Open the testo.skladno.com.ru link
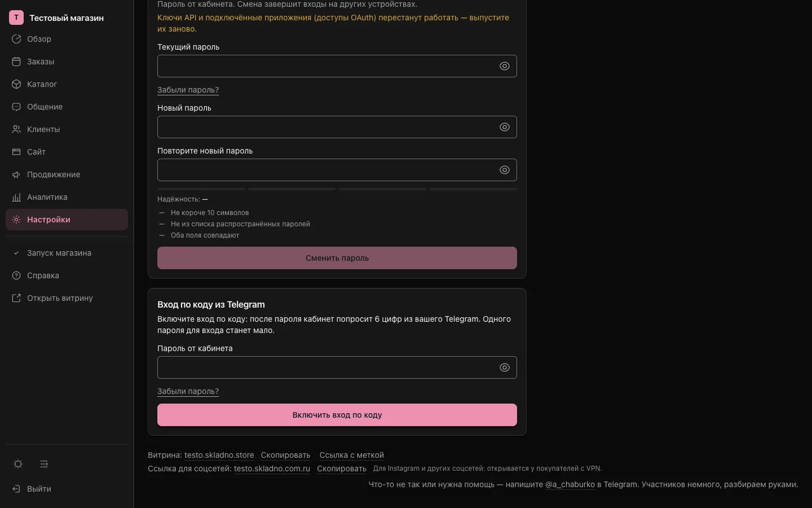Screen dimensions: 812x508 pyautogui.click(x=272, y=468)
